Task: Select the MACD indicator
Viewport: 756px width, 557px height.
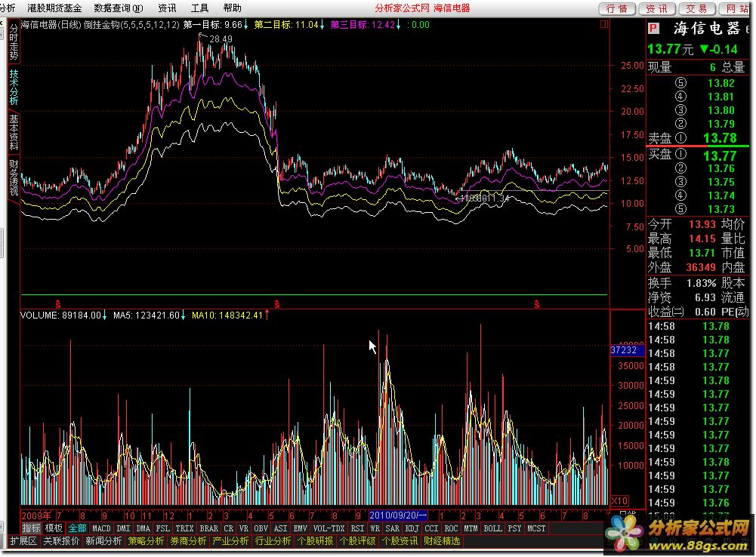Action: 101,528
